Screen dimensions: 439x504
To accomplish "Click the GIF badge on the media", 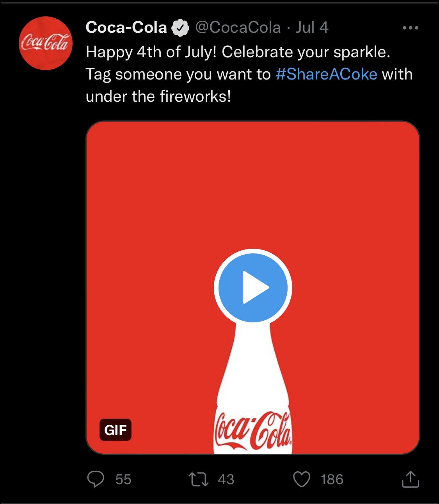I will [x=116, y=430].
